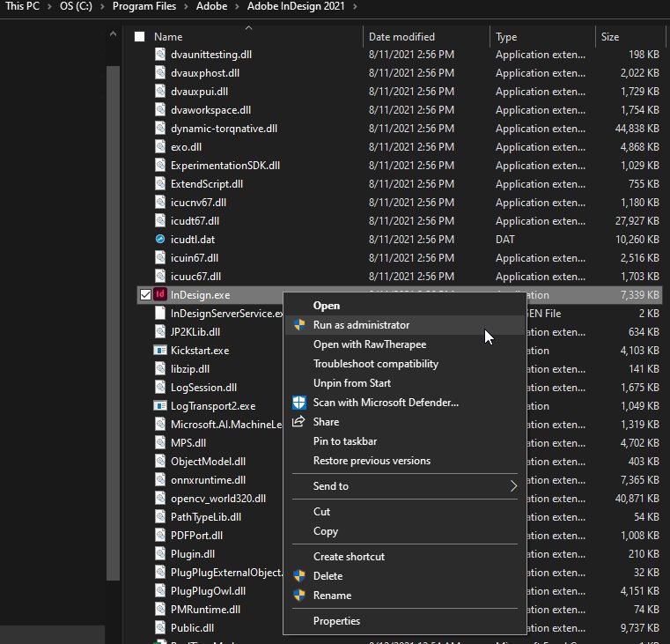This screenshot has width=670, height=644.
Task: Click the Kickstart.exe file icon
Action: (x=160, y=351)
